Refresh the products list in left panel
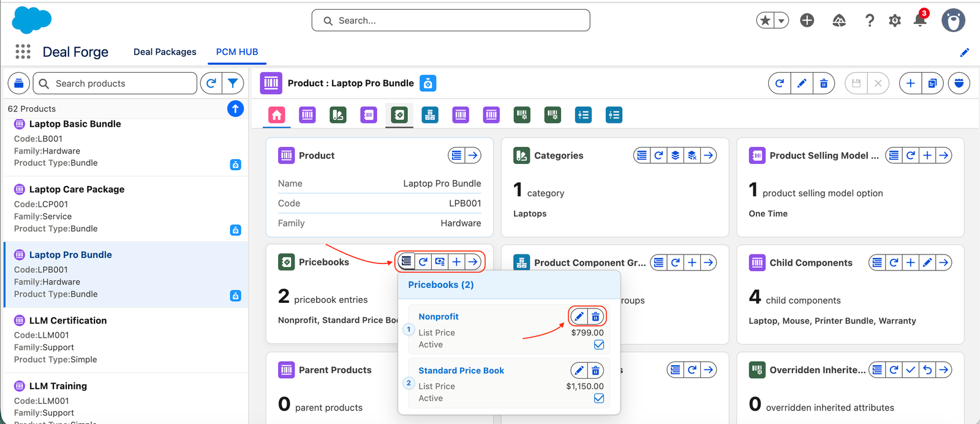 pyautogui.click(x=211, y=83)
